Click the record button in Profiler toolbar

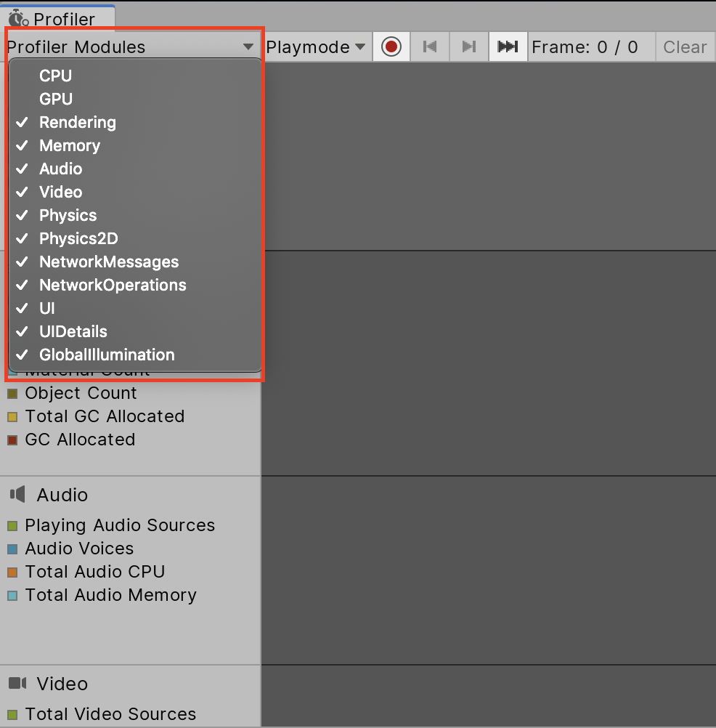click(x=391, y=47)
